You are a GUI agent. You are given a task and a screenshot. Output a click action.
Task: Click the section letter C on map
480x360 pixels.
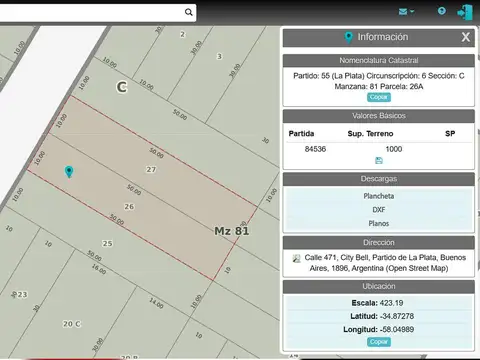(122, 87)
